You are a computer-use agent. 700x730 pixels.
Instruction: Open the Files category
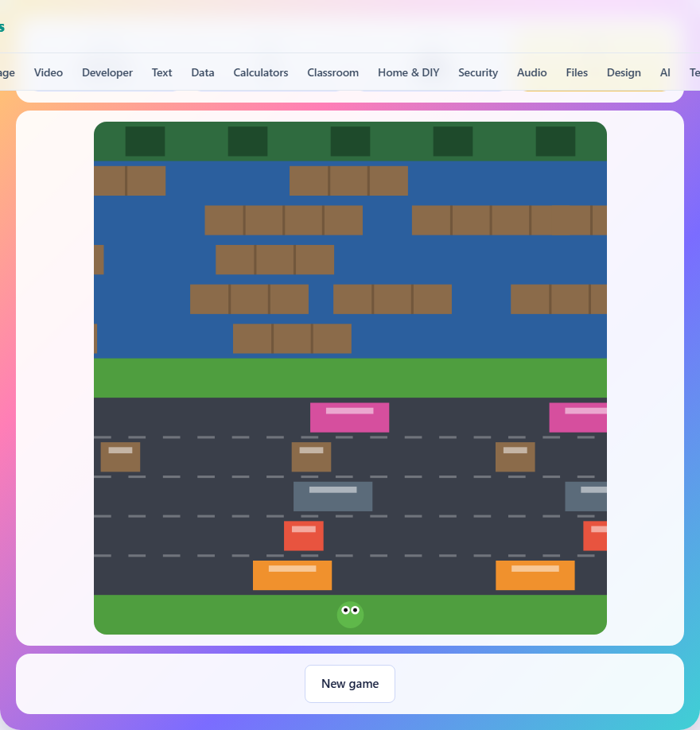[x=577, y=72]
